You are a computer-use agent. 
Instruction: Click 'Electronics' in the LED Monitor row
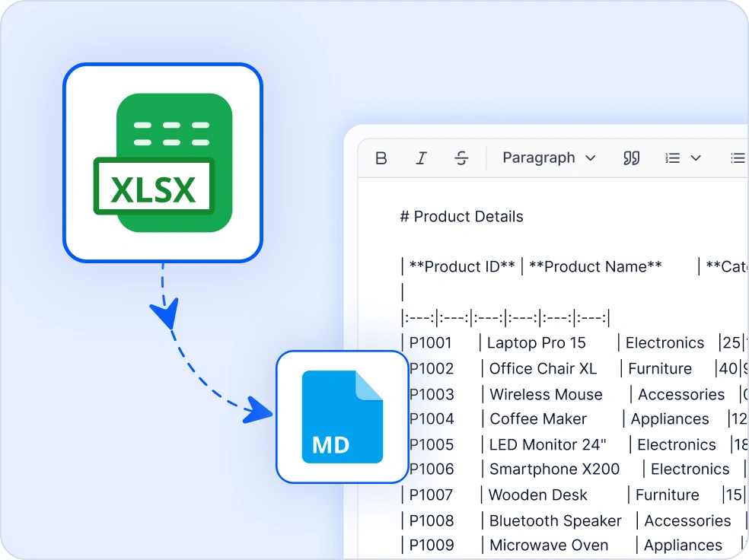(677, 444)
